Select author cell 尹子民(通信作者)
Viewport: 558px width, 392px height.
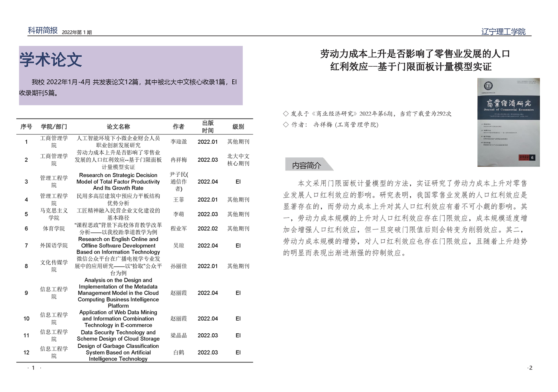(178, 182)
